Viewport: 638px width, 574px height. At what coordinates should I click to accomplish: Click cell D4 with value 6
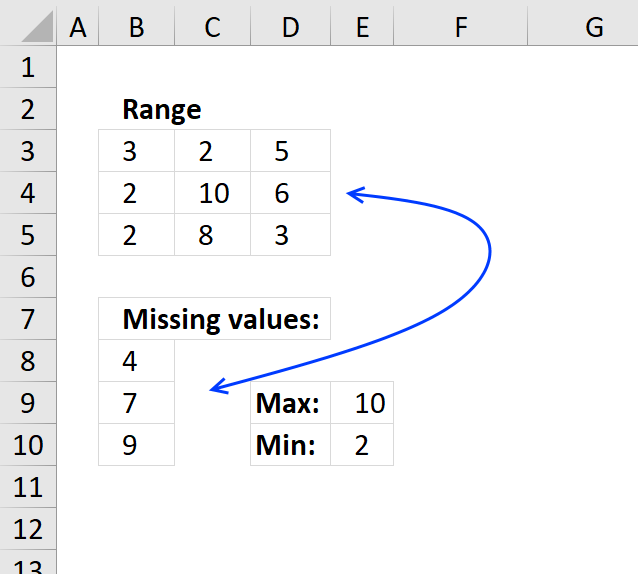[x=291, y=193]
